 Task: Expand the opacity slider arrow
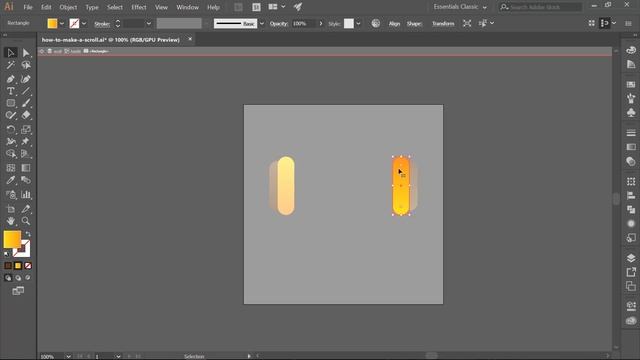321,24
